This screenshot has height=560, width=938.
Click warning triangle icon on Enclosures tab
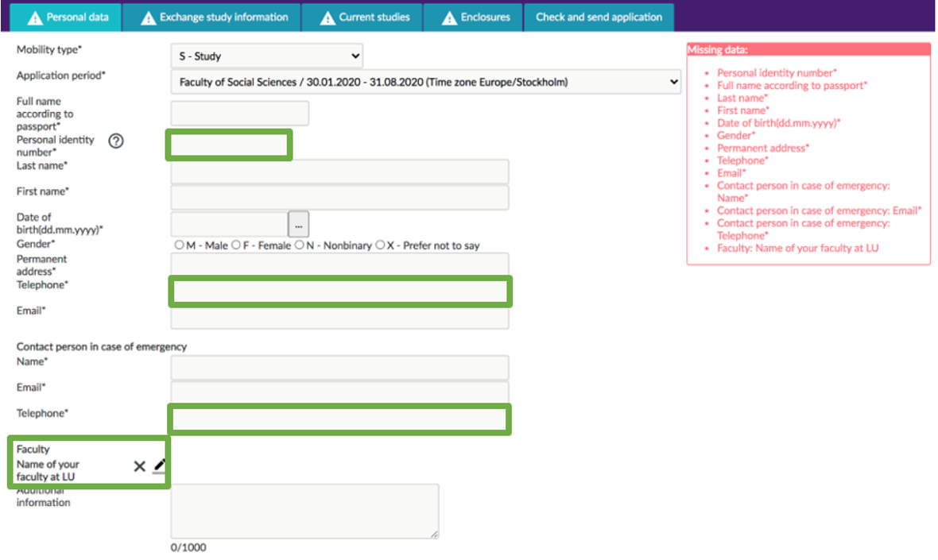[x=449, y=17]
